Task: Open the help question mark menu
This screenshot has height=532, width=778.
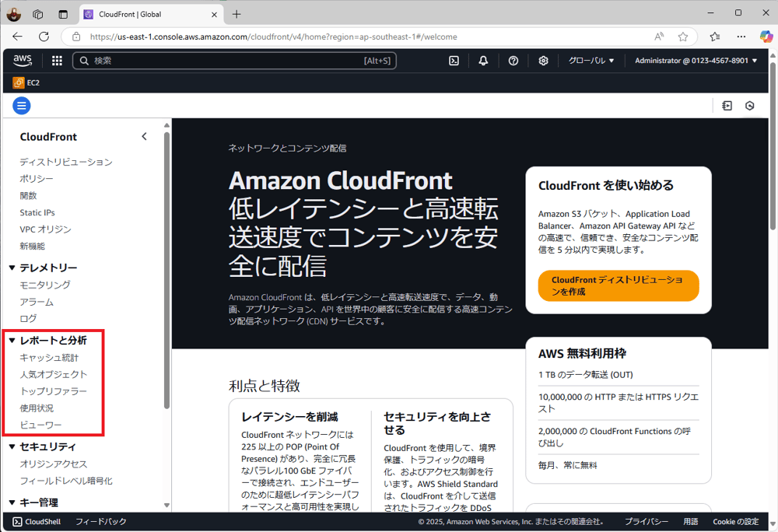Action: 513,61
